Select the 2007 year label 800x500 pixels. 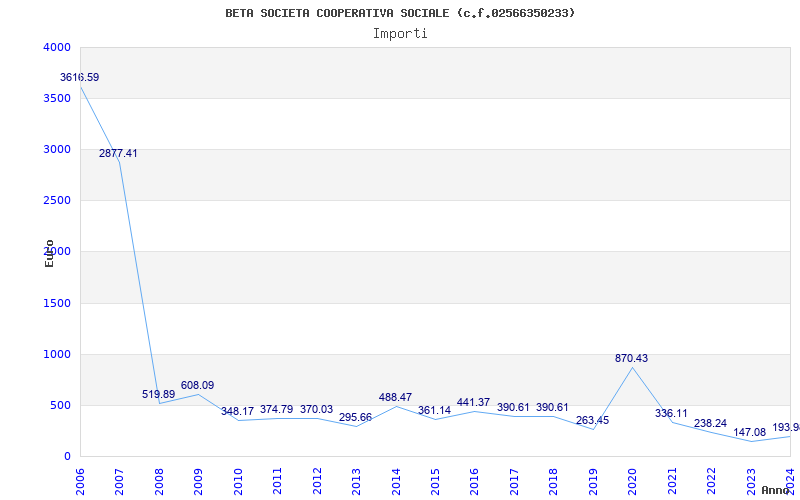pyautogui.click(x=120, y=481)
